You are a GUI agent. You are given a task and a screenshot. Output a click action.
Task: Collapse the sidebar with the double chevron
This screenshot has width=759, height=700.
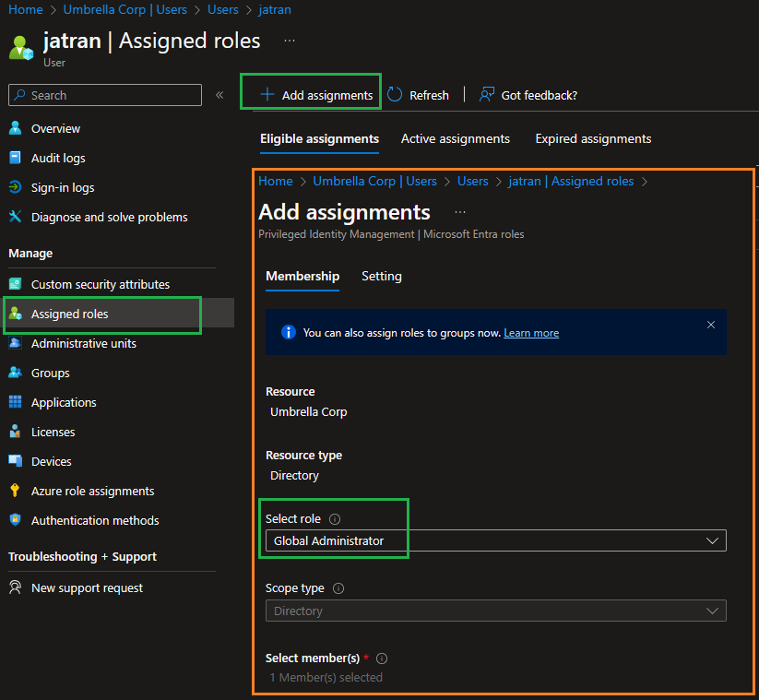pos(219,95)
